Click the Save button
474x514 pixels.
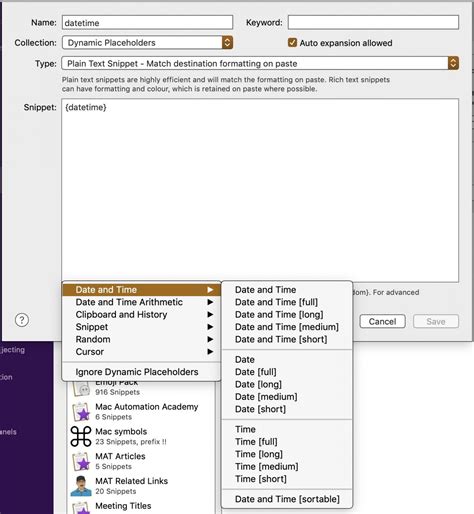click(436, 321)
